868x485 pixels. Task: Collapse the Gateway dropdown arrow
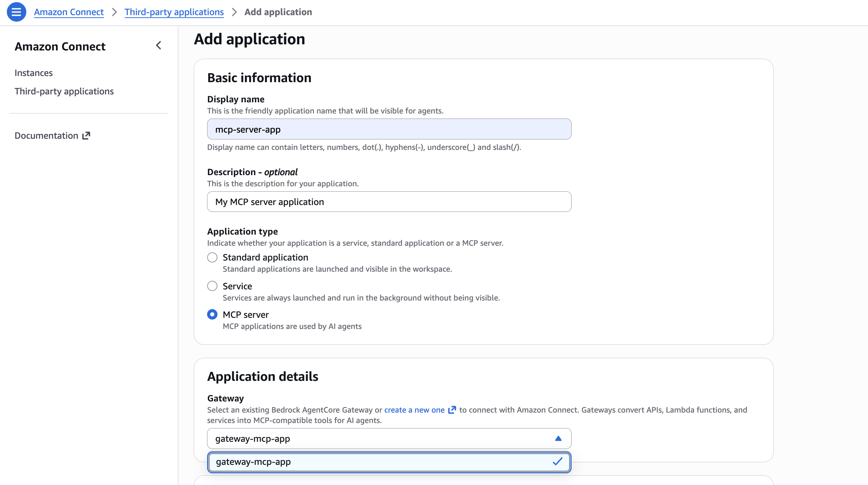[x=558, y=439]
